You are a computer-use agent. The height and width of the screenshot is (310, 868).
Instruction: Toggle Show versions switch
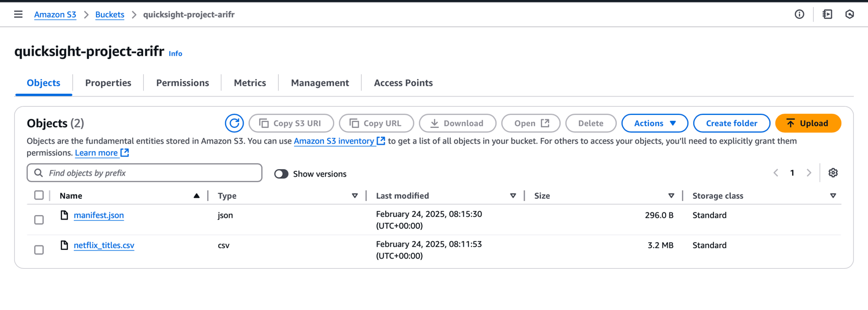[x=281, y=174]
